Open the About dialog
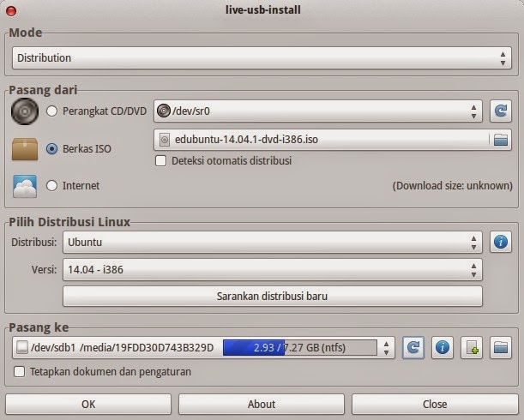This screenshot has height=420, width=524. (x=262, y=404)
